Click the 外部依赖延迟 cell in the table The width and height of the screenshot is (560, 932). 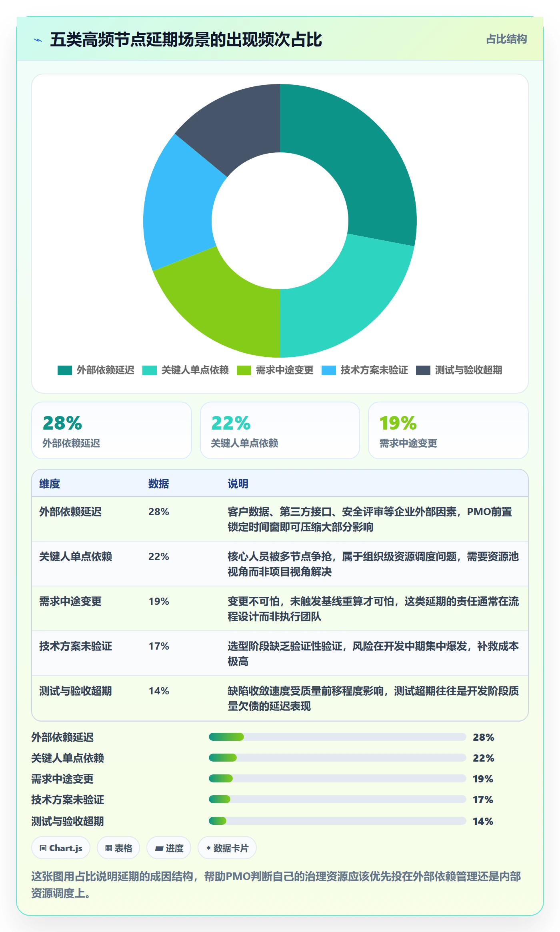(70, 512)
